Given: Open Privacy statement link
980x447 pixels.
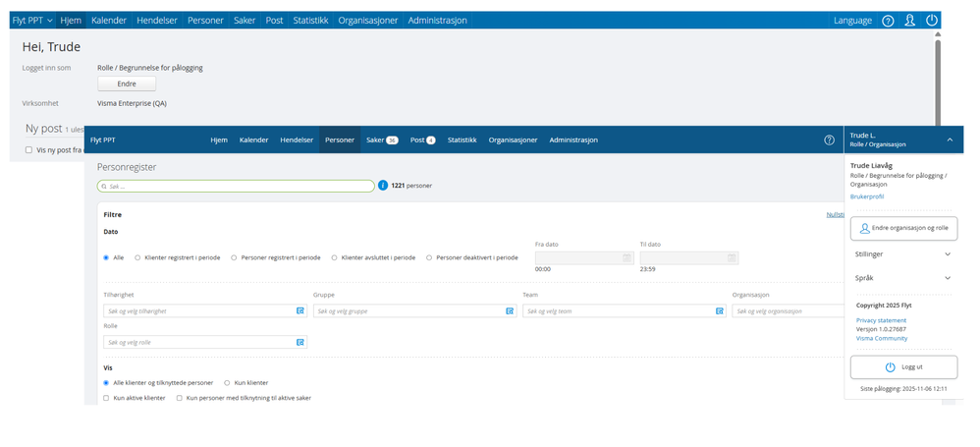Looking at the screenshot, I should coord(881,320).
